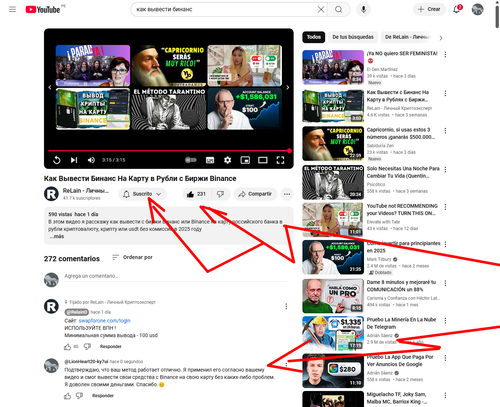The width and height of the screenshot is (500, 407).
Task: Open the Dame 8 minutos video thumbnail
Action: (333, 296)
